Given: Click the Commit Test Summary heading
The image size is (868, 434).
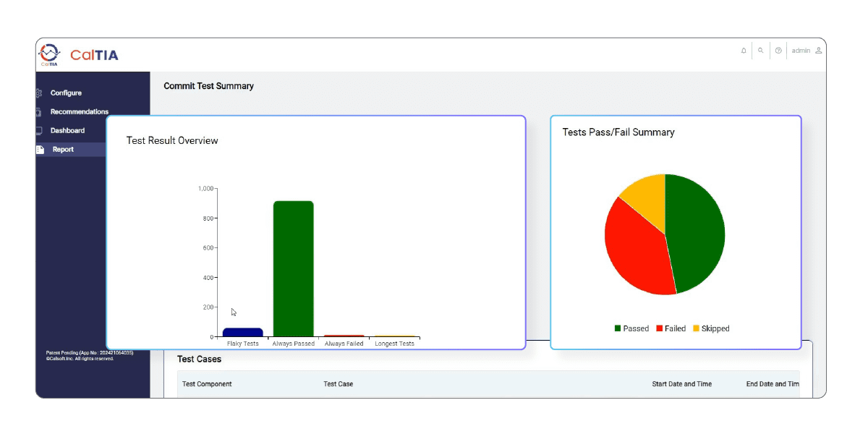Looking at the screenshot, I should pos(209,86).
